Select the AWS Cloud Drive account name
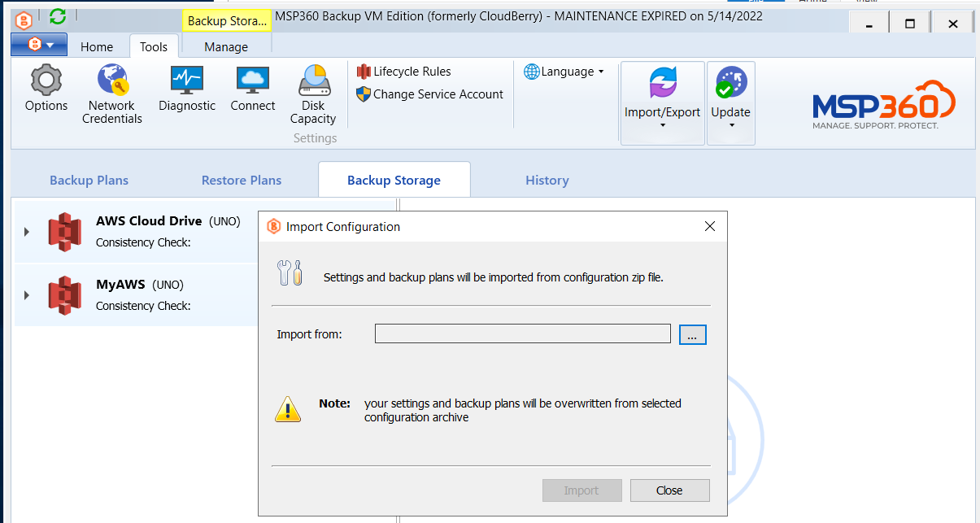980x523 pixels. coord(149,221)
